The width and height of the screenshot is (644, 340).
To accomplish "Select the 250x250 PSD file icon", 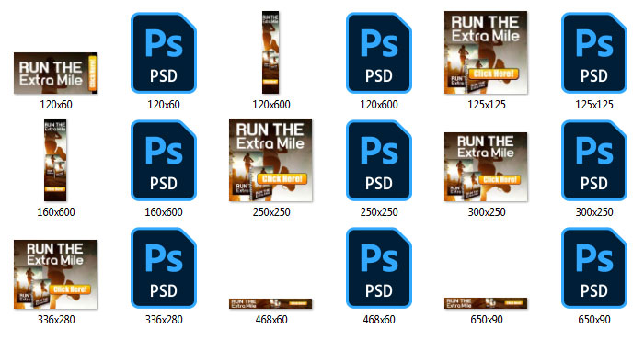I will [x=379, y=161].
